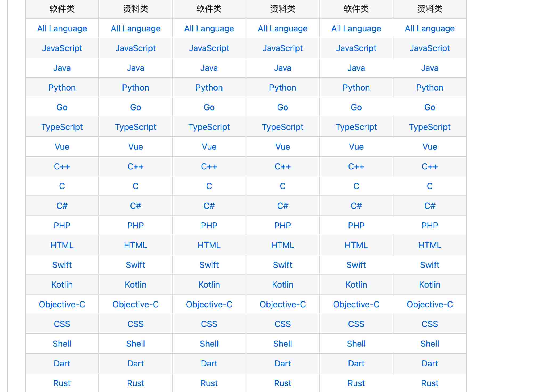Image resolution: width=534 pixels, height=392 pixels.
Task: Select Objective-C in the second 软件类 column
Action: click(x=209, y=304)
